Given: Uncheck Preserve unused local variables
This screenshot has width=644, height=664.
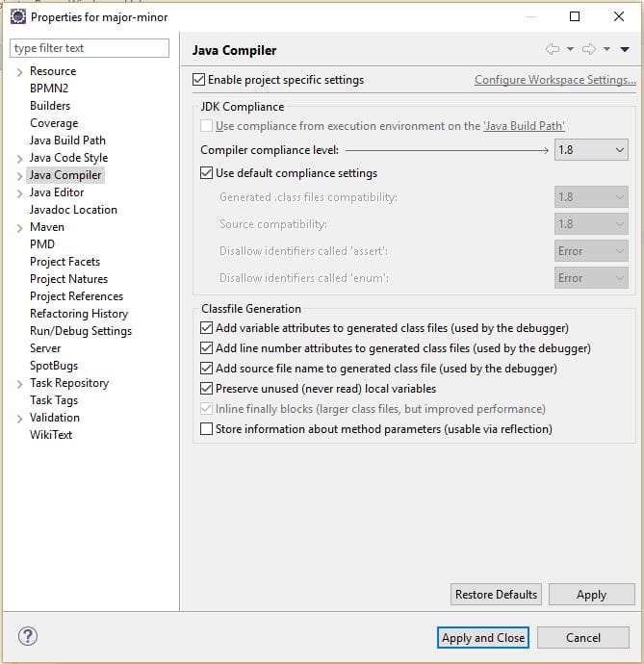Looking at the screenshot, I should tap(207, 389).
